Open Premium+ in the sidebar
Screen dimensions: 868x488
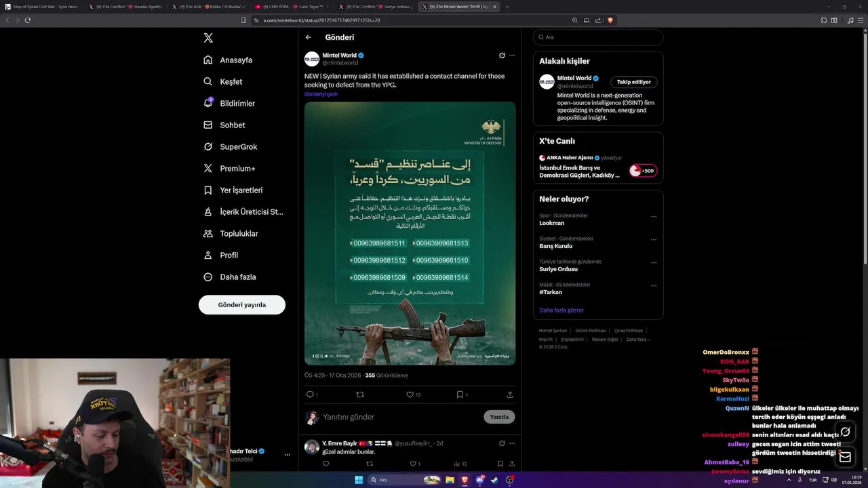click(229, 169)
